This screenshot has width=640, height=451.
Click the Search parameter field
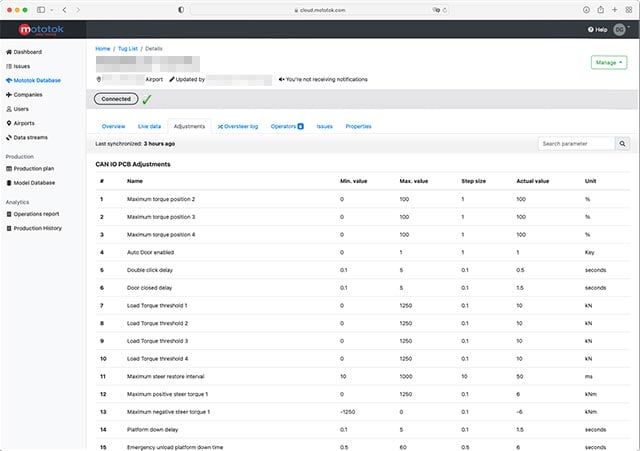pyautogui.click(x=576, y=144)
